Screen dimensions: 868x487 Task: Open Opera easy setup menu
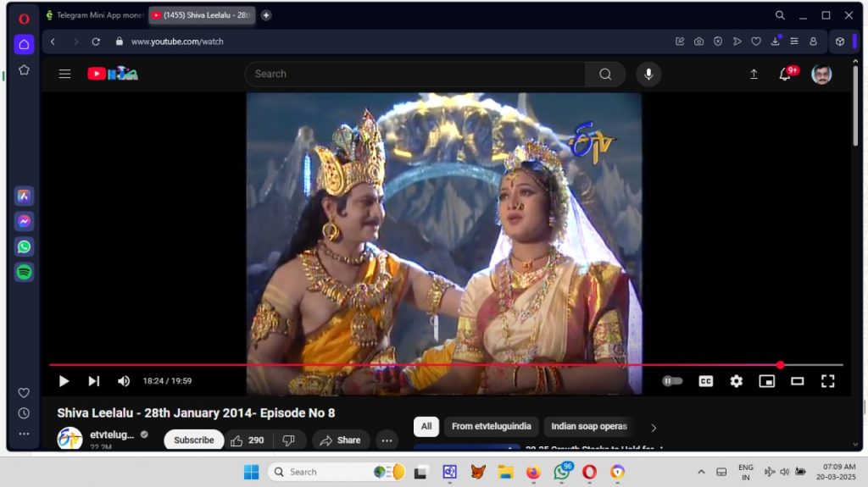794,42
